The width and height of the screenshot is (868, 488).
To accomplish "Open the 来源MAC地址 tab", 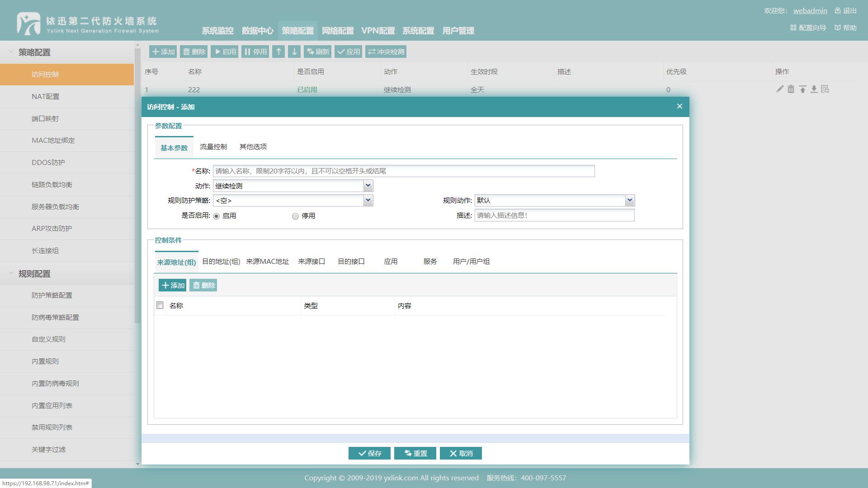I will 268,261.
